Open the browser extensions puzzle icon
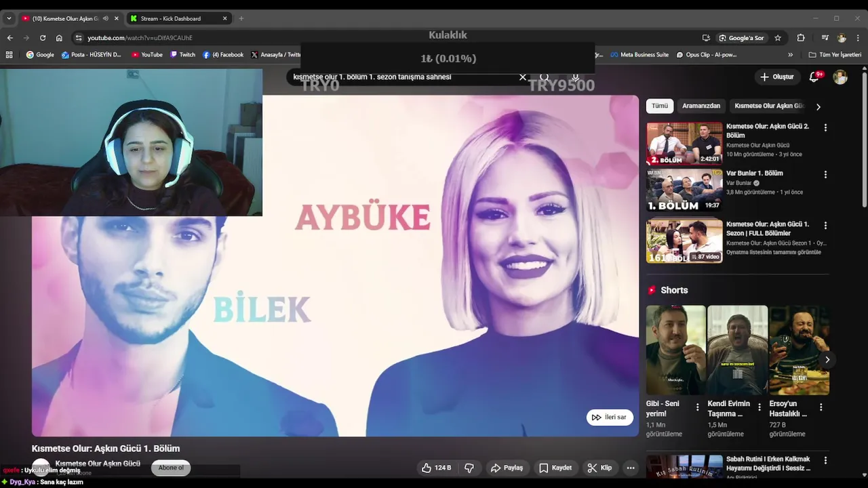Screen dimensions: 868x488 (x=801, y=38)
